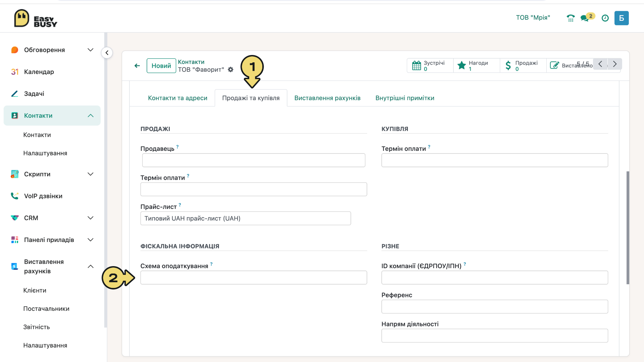
Task: Show help tooltip for ID компанії
Action: [x=465, y=264]
